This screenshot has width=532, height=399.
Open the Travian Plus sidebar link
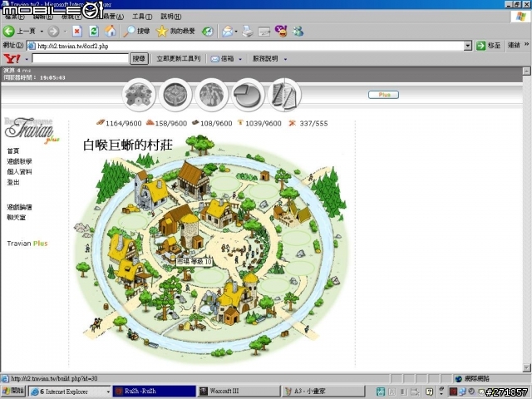click(x=27, y=244)
